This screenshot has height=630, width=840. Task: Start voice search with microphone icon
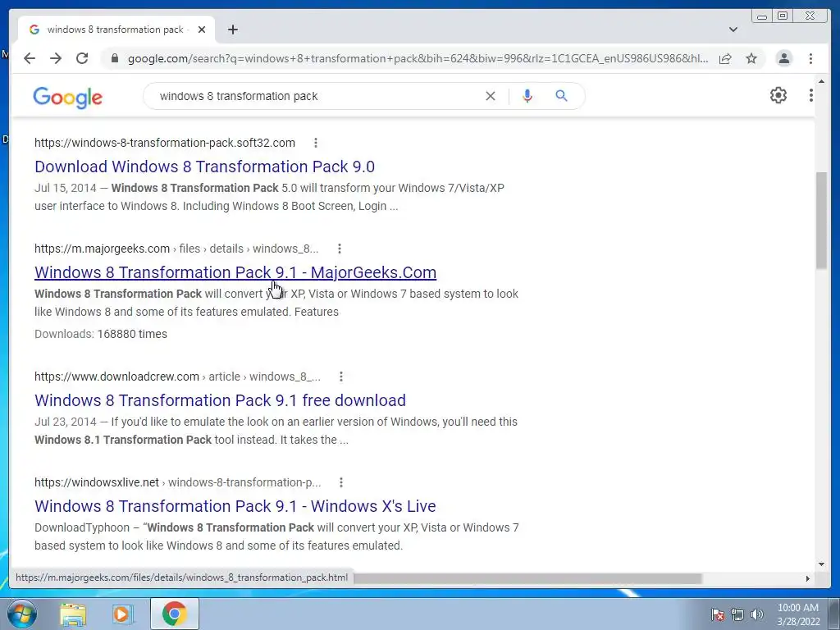(x=527, y=96)
